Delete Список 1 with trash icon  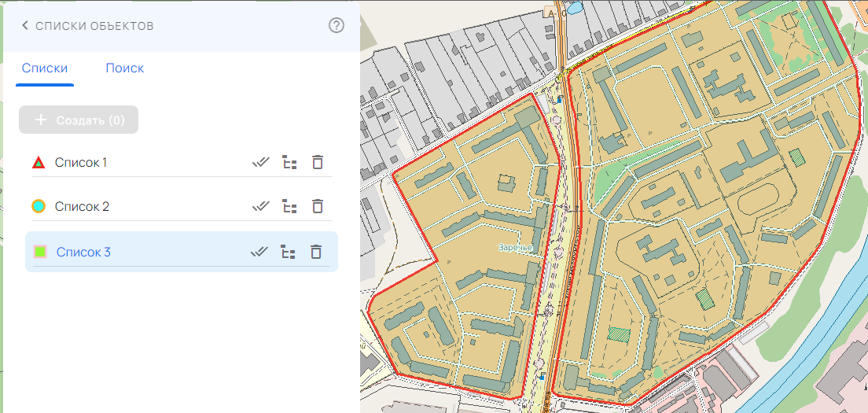(x=317, y=163)
